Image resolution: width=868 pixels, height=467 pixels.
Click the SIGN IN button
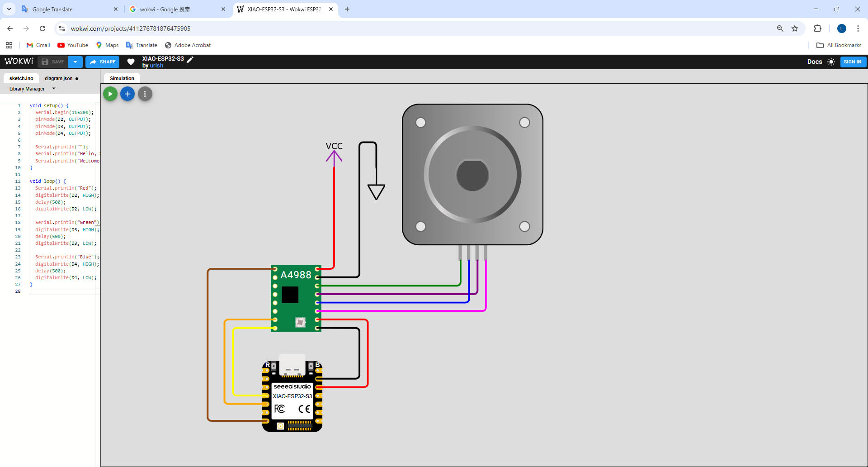[853, 62]
